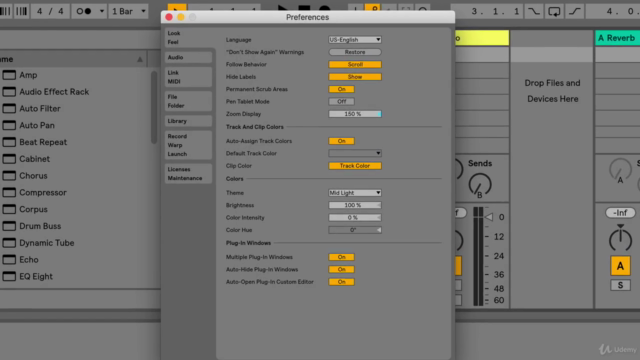Screen dimensions: 640x360
Task: Click the Reverb track pan knob
Action: 620,238
